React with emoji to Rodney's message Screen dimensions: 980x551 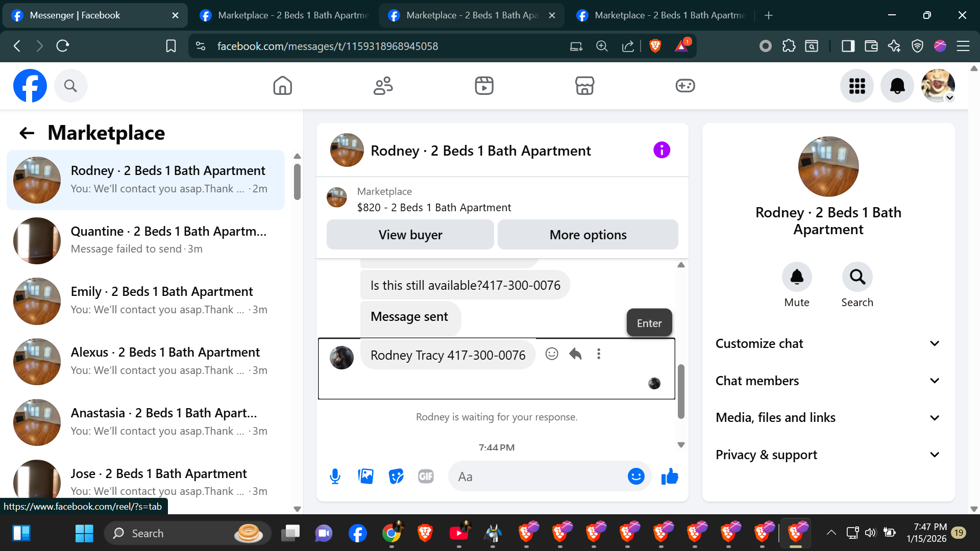(x=552, y=354)
